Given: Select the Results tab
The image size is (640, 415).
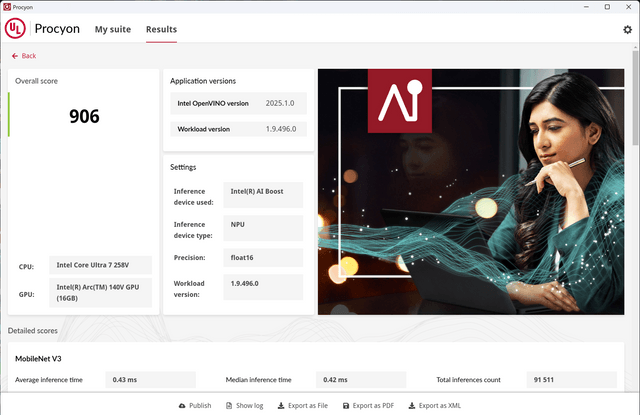Looking at the screenshot, I should (162, 29).
